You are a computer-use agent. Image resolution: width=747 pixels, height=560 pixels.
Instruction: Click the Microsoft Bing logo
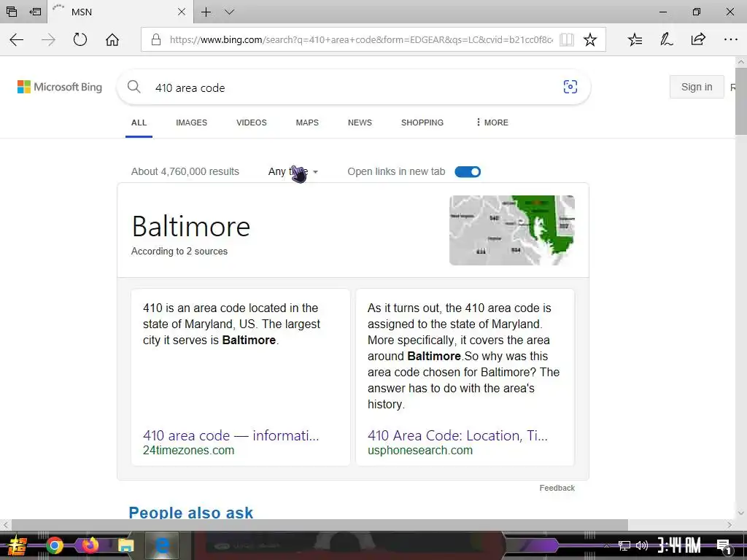pos(60,87)
